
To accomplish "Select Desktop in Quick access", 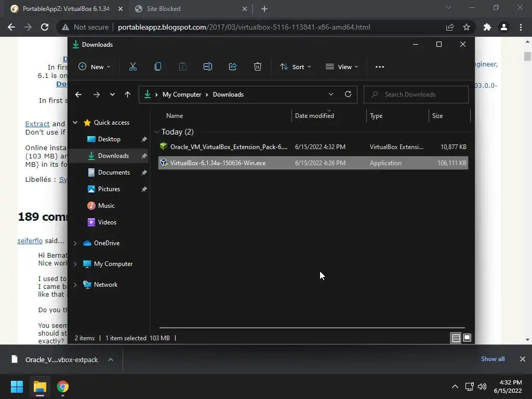I will point(109,139).
